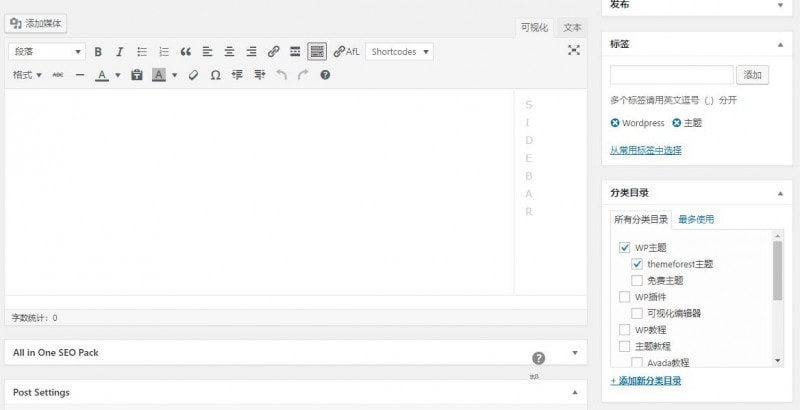
Task: Toggle bold formatting in the editor toolbar
Action: point(98,51)
